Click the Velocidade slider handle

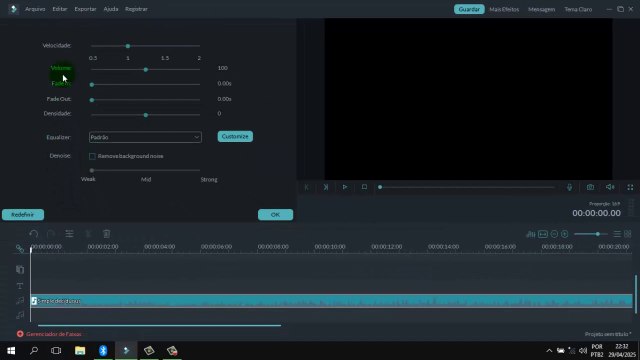click(128, 46)
